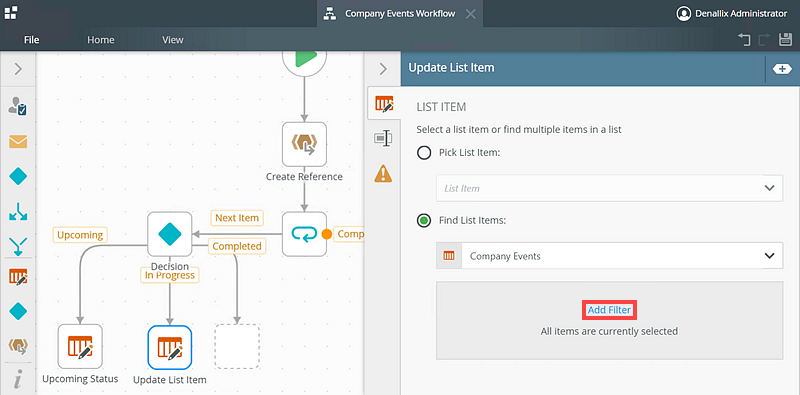Click the Add Filter link

pyautogui.click(x=609, y=310)
